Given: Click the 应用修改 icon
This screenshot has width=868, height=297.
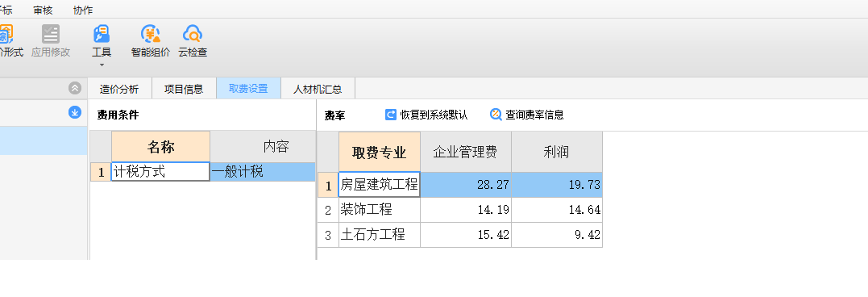Looking at the screenshot, I should click(x=51, y=35).
